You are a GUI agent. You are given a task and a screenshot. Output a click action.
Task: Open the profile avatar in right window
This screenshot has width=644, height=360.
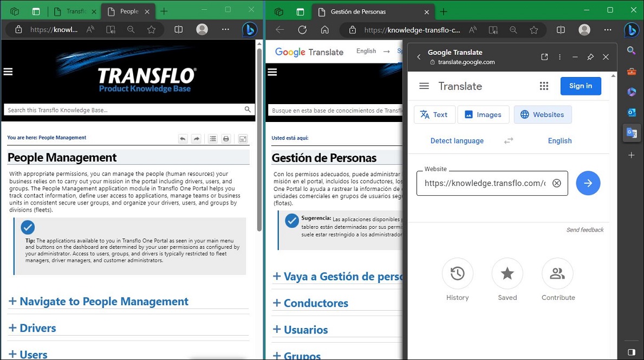coord(584,30)
